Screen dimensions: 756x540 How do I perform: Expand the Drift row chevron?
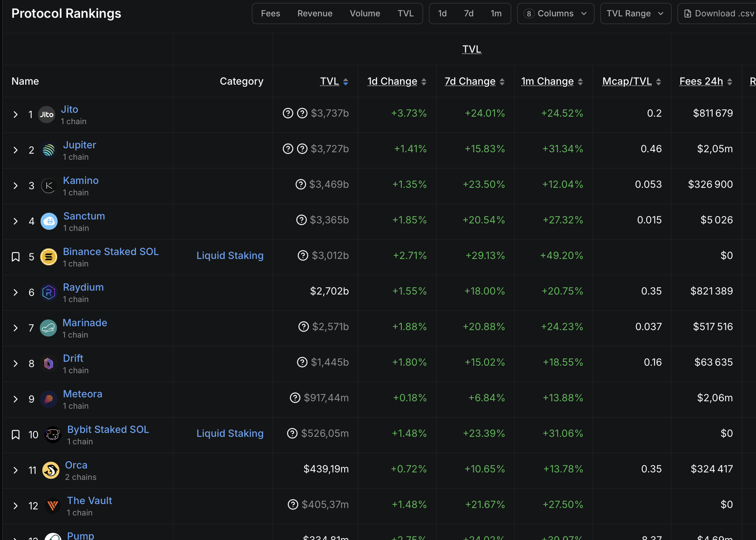[15, 364]
